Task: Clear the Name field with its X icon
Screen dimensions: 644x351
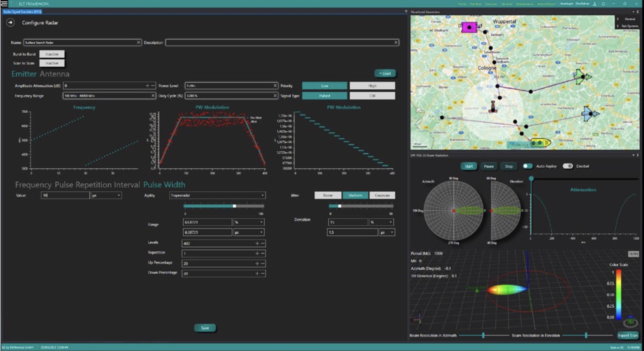Action: pyautogui.click(x=138, y=42)
